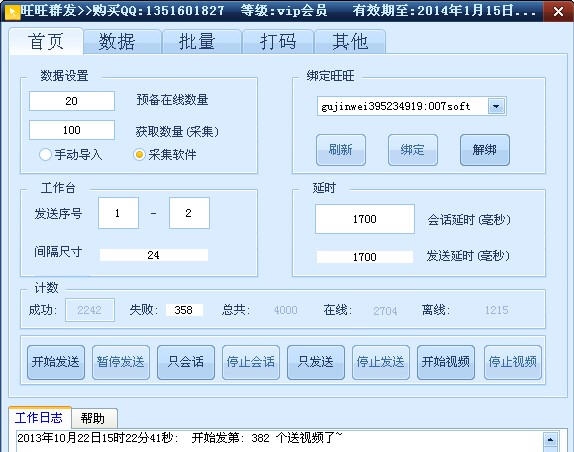This screenshot has height=452, width=574.
Task: Open the 帮助 tab
Action: pyautogui.click(x=93, y=418)
